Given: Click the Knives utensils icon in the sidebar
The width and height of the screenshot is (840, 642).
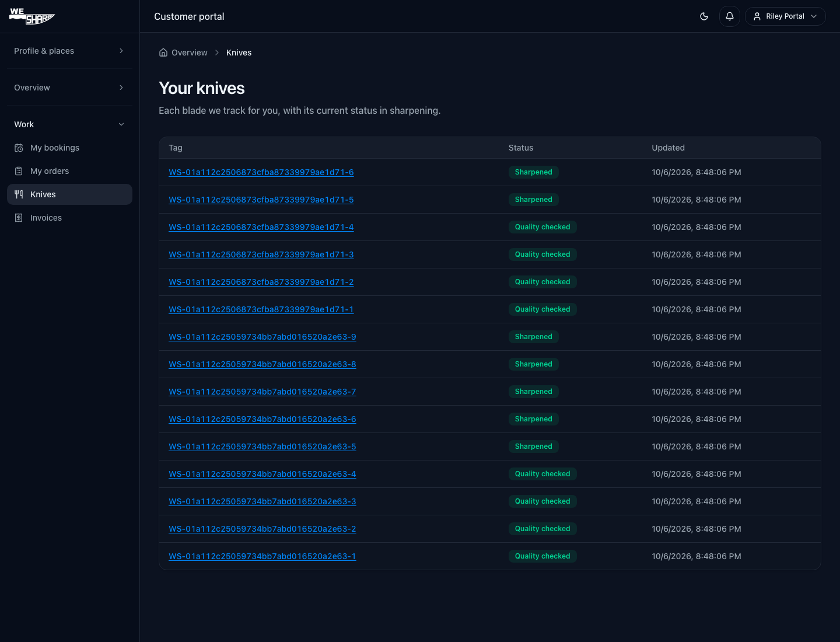Looking at the screenshot, I should coord(19,194).
